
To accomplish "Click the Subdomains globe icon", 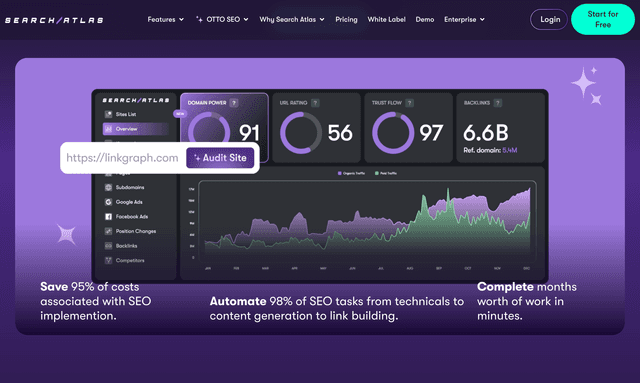I will 108,187.
